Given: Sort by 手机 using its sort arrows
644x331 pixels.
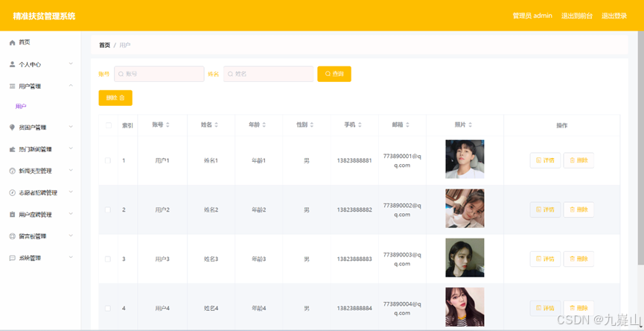Looking at the screenshot, I should (360, 124).
